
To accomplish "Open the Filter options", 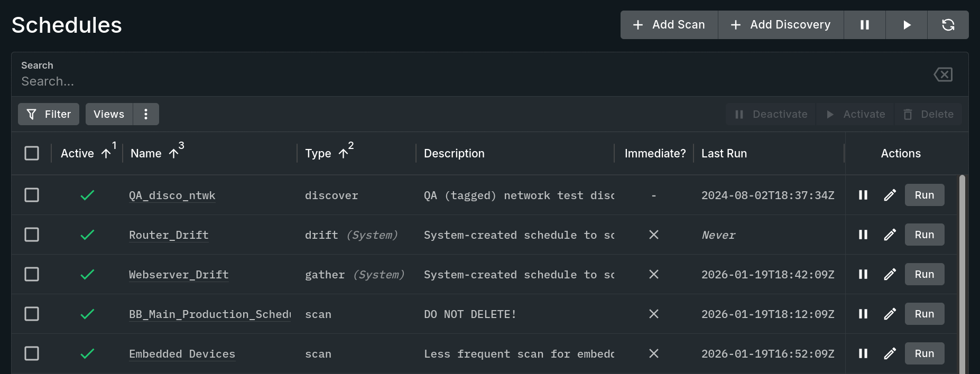I will [49, 114].
